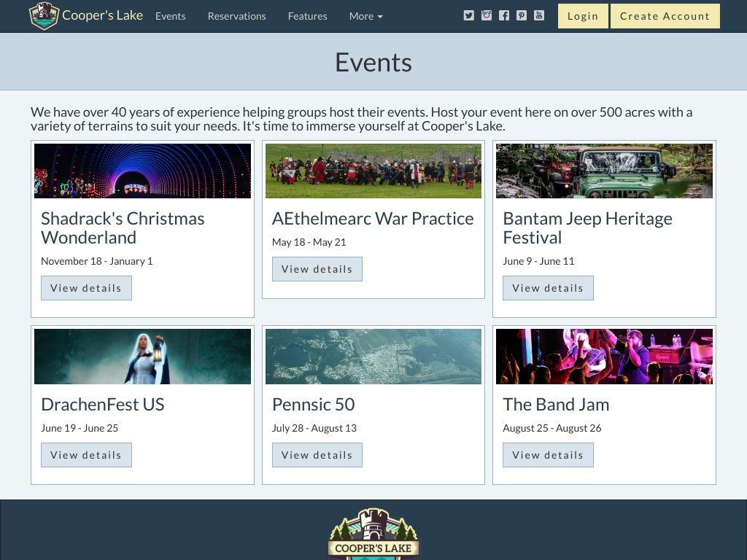
Task: Click the Cooper's Lake crest logo in footer
Action: tap(373, 534)
